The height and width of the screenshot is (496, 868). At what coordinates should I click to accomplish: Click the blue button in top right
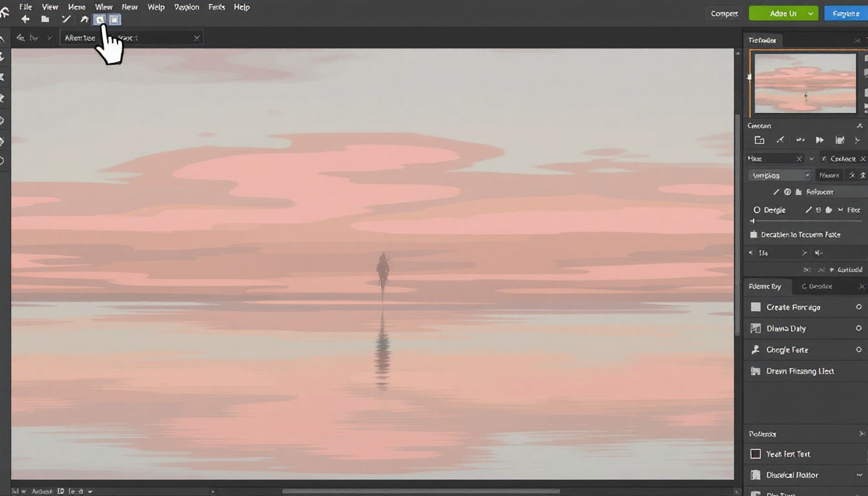(x=845, y=14)
